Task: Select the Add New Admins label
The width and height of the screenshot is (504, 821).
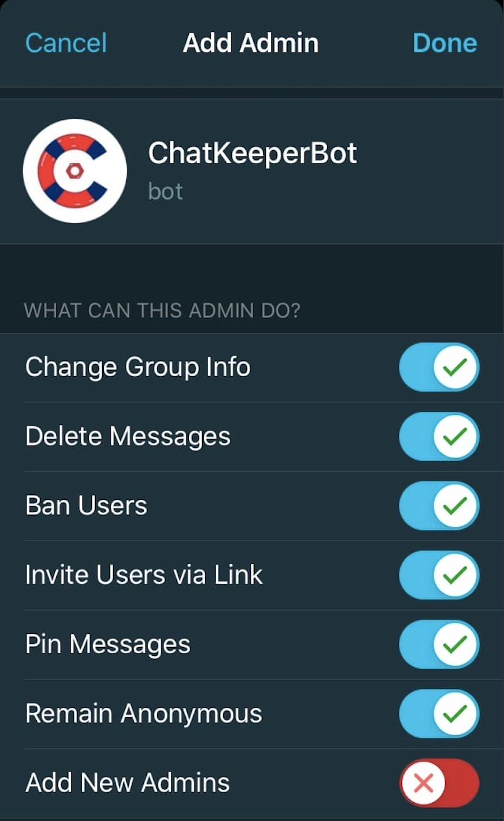Action: click(128, 783)
